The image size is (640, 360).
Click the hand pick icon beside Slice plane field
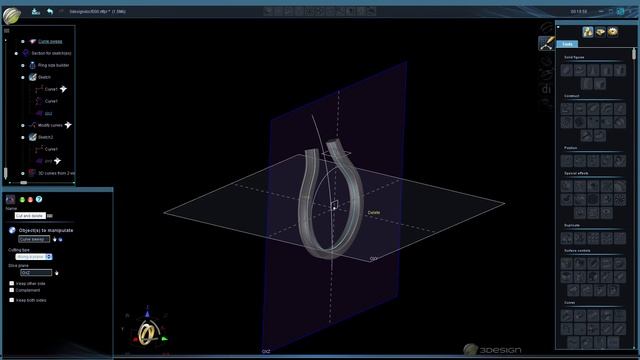pyautogui.click(x=56, y=273)
